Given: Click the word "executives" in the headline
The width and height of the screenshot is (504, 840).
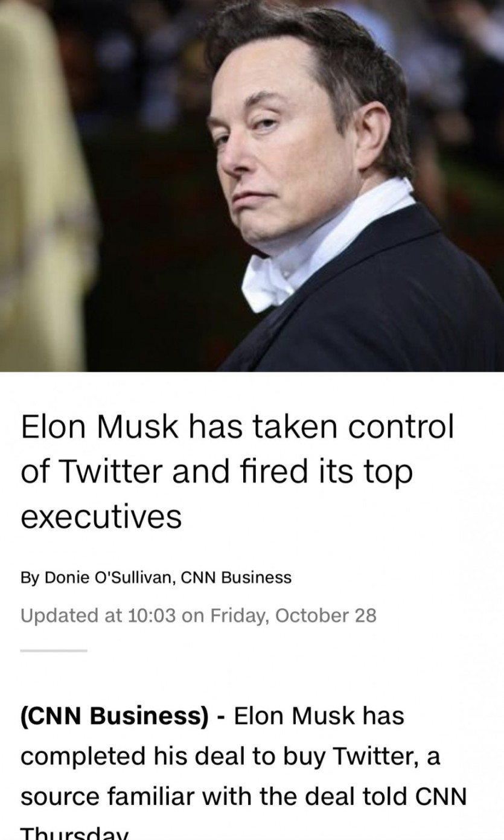Looking at the screenshot, I should click(x=101, y=516).
